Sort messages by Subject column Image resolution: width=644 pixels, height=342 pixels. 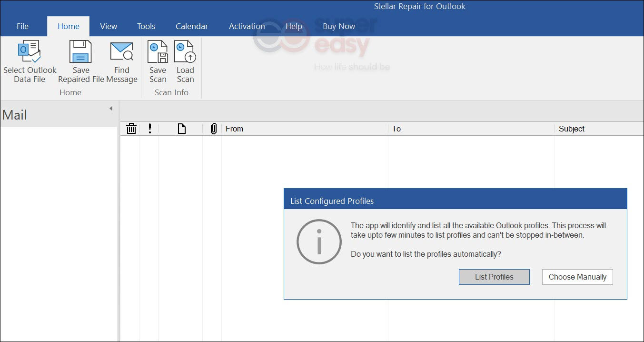tap(599, 129)
